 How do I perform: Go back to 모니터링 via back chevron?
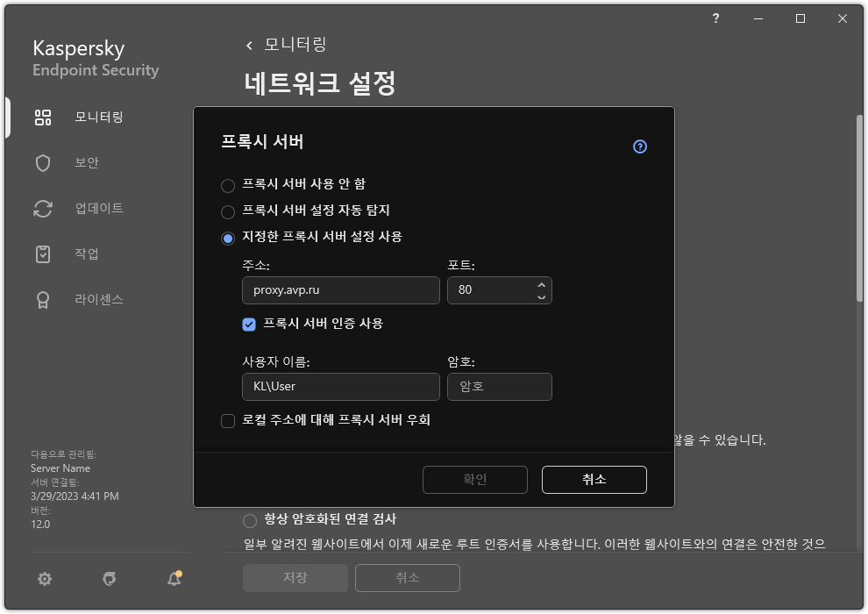[x=248, y=44]
